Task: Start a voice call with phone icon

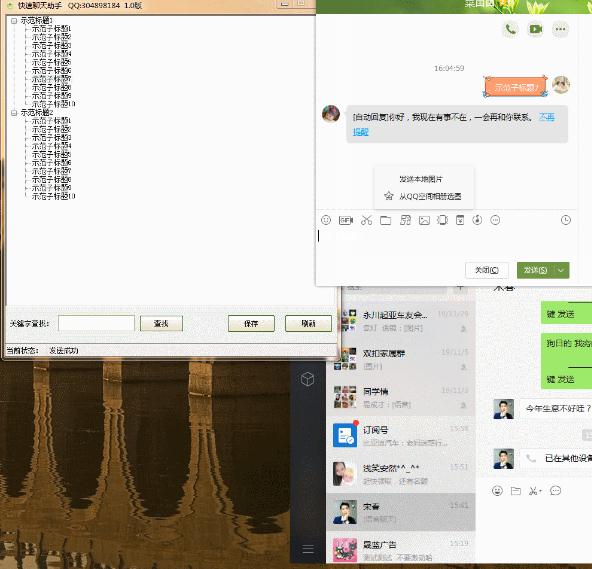Action: pyautogui.click(x=510, y=29)
